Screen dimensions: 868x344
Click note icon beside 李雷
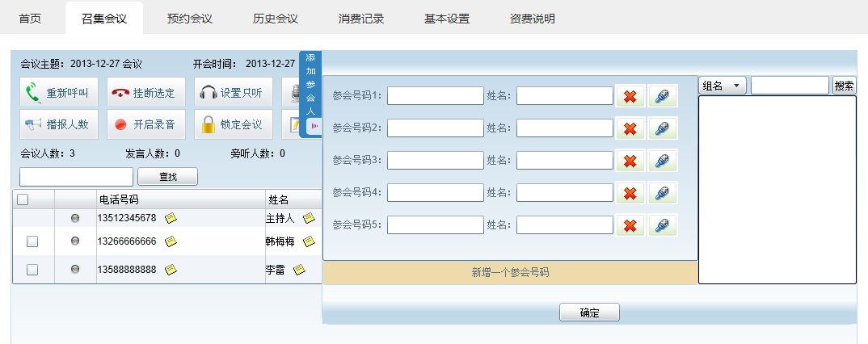click(x=300, y=270)
